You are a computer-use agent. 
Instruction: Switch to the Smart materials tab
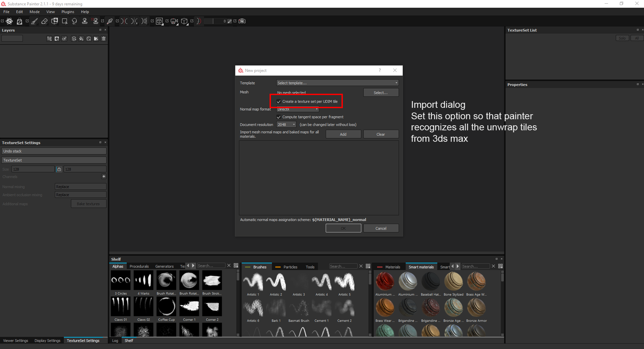[x=421, y=267]
